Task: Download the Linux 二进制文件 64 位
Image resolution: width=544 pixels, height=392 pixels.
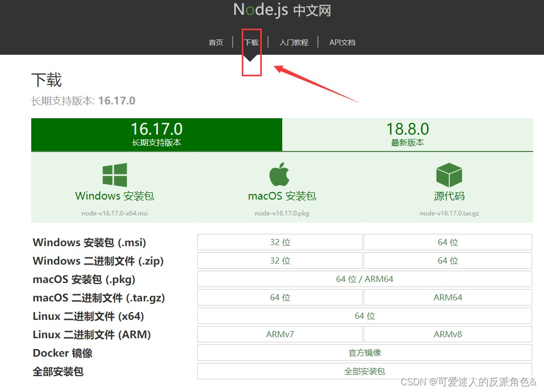Action: [x=364, y=316]
